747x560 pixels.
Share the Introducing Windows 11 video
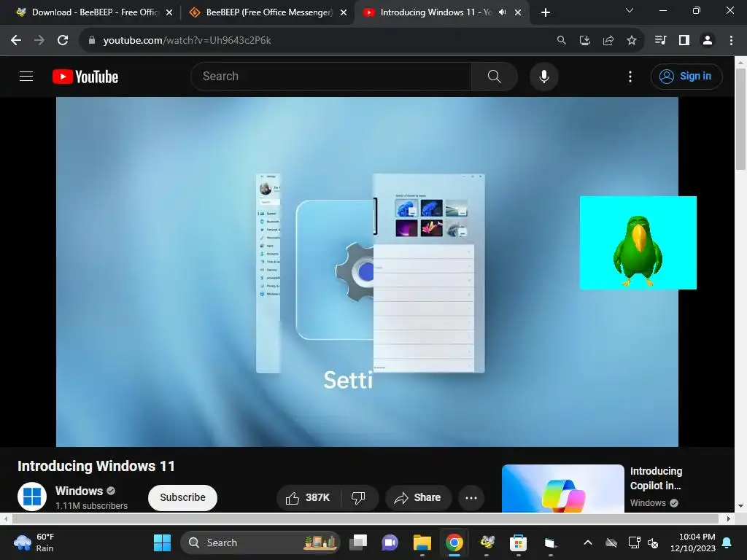(418, 497)
